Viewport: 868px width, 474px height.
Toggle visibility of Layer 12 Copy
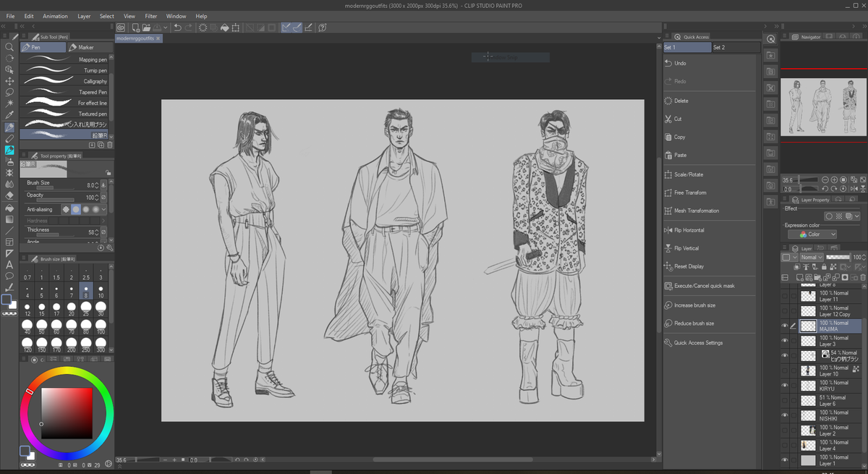[x=785, y=311]
